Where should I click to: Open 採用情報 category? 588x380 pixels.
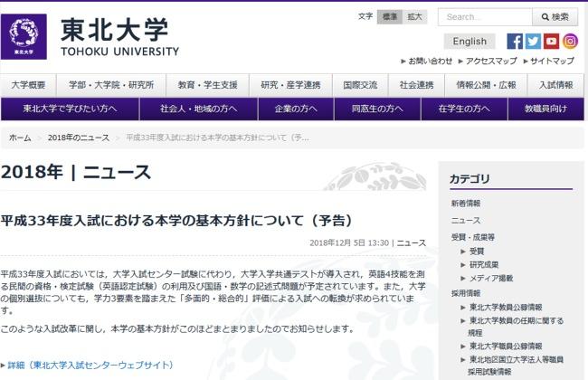[466, 293]
